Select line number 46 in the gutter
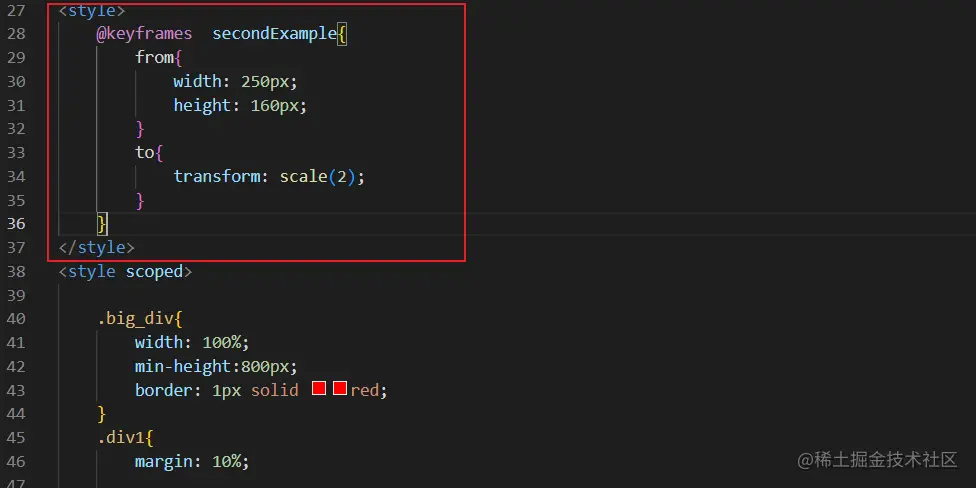976x488 pixels. (x=17, y=461)
